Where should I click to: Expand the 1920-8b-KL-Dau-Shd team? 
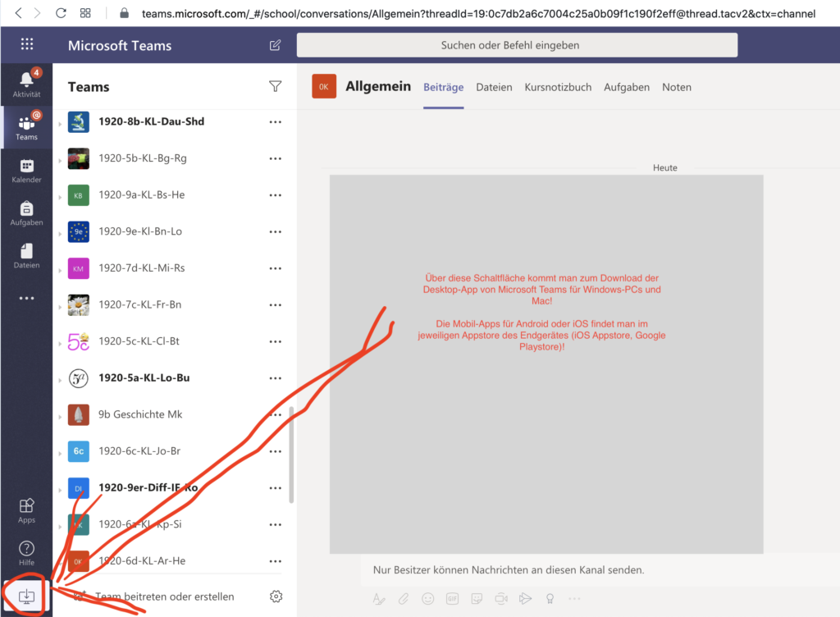[x=60, y=124]
